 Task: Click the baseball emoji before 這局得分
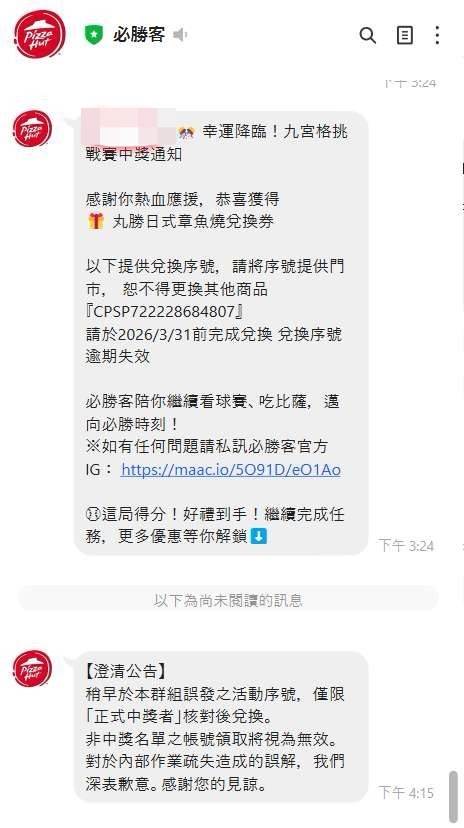93,514
